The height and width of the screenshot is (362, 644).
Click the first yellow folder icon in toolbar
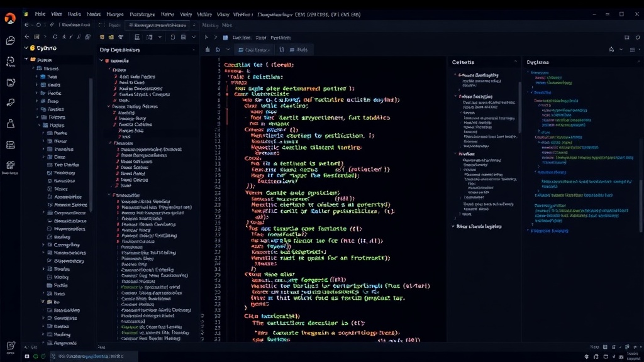point(102,37)
